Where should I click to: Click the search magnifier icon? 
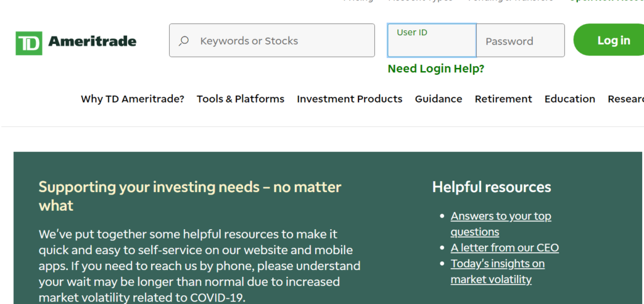point(184,41)
